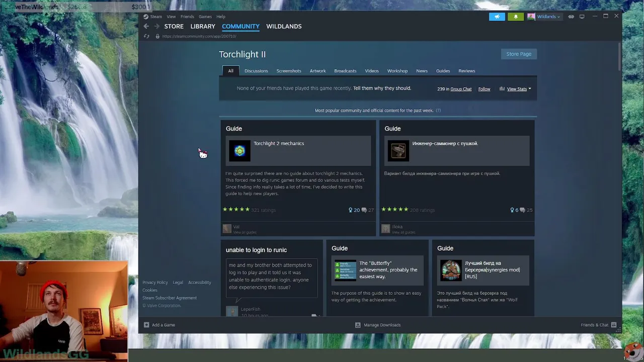This screenshot has width=644, height=362.
Task: Expand the View Stats dropdown
Action: (530, 89)
